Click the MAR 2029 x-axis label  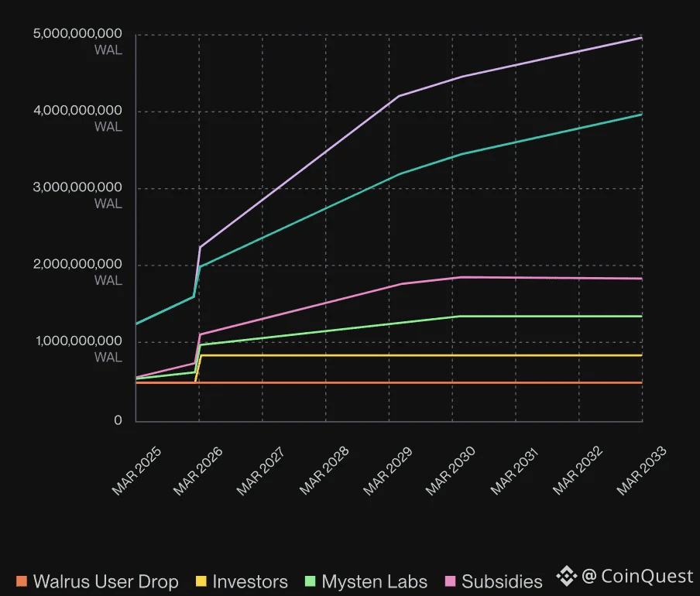click(x=386, y=471)
